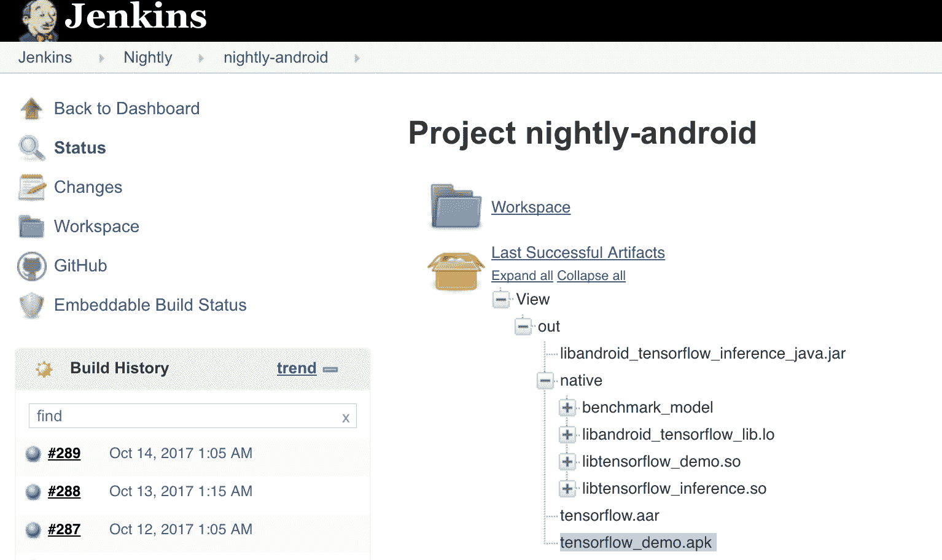This screenshot has width=942, height=560.
Task: Click build #288 status ball
Action: 33,492
